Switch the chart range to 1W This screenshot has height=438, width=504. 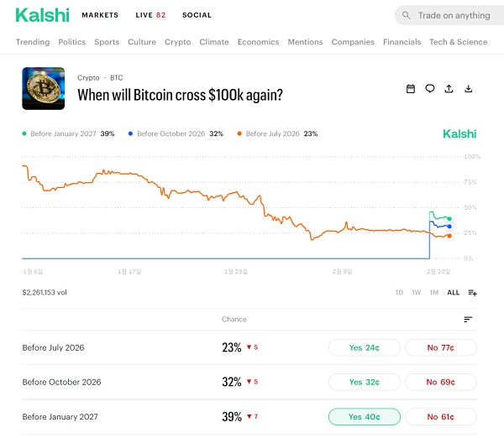[416, 293]
